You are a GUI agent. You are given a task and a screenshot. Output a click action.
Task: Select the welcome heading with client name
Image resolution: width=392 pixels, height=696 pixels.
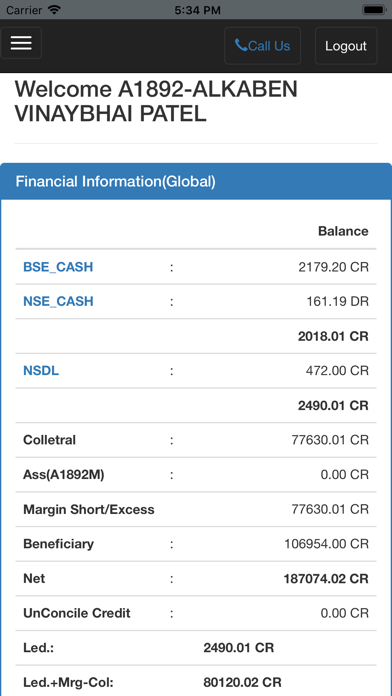[156, 102]
